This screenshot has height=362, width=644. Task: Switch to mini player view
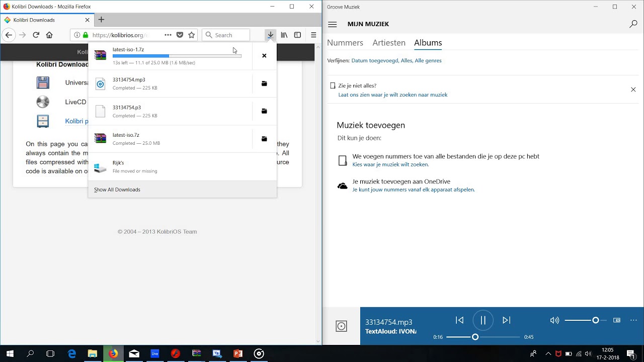(x=617, y=320)
